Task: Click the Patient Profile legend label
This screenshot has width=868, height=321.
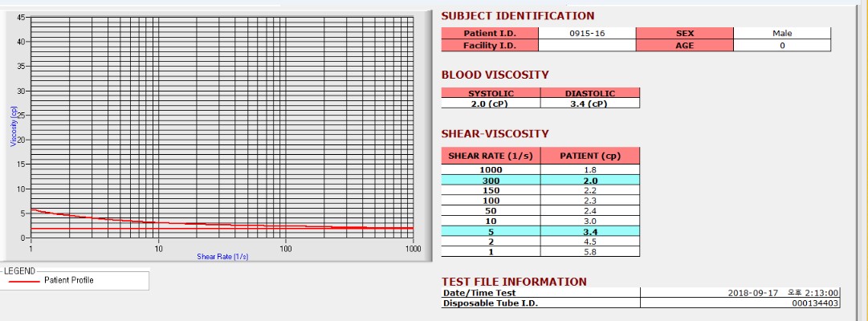Action: click(69, 280)
